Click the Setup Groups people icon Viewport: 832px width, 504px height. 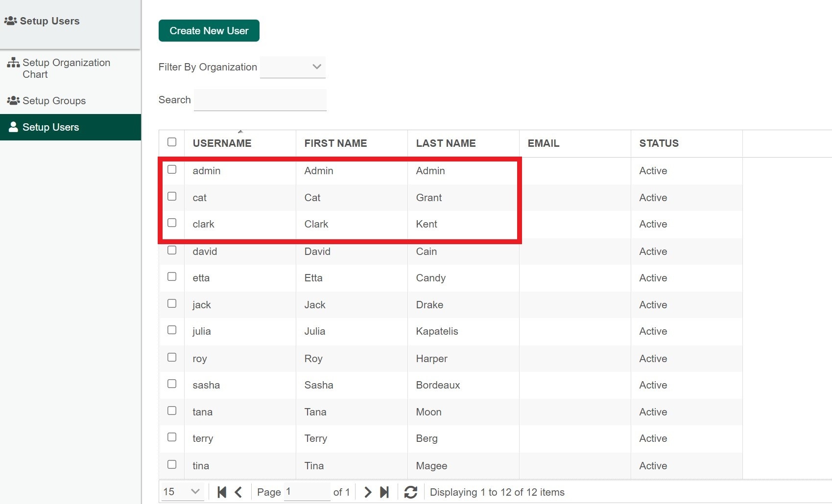(13, 101)
